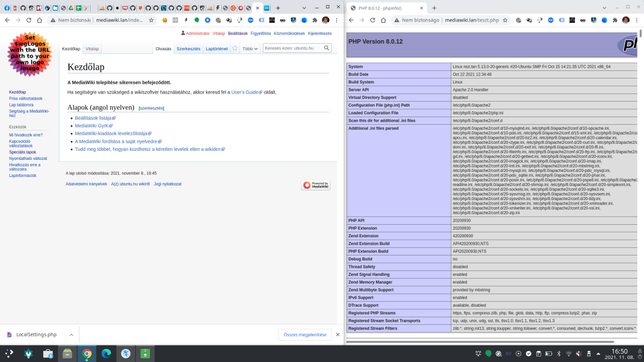The width and height of the screenshot is (644, 362).
Task: Open the 'MediaWiki GyIK' link
Action: (94, 126)
